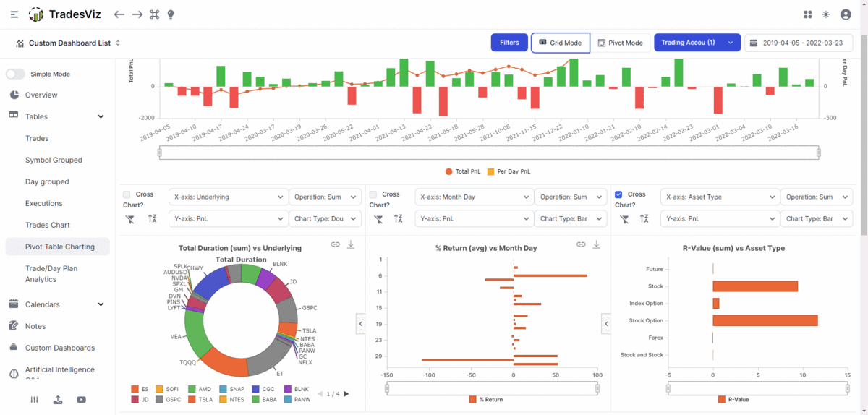Clear filter icon in Month Day chart controls
This screenshot has width=868, height=415.
(x=378, y=218)
